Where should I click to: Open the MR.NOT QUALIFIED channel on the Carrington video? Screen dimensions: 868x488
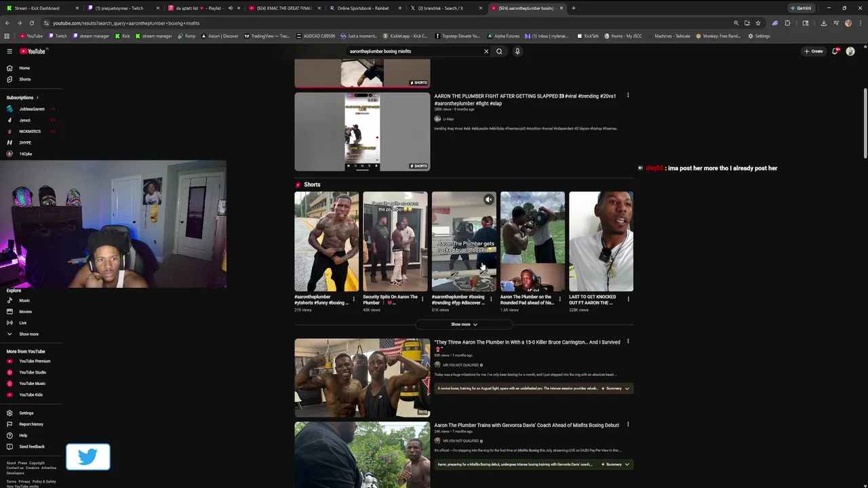(x=460, y=365)
